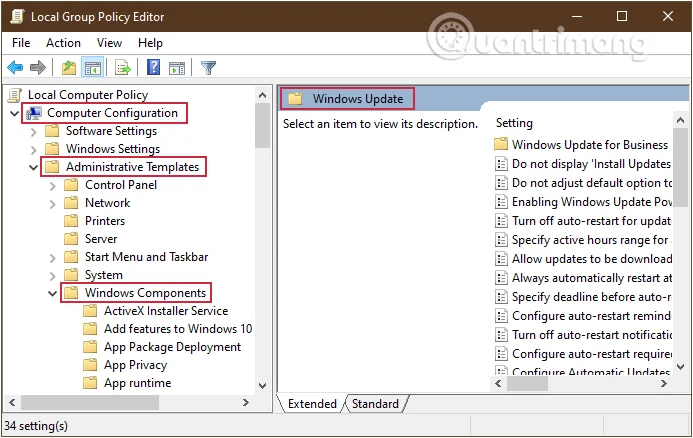Expand the Control Panel node
Viewport: 693px width, 438px height.
pyautogui.click(x=53, y=186)
